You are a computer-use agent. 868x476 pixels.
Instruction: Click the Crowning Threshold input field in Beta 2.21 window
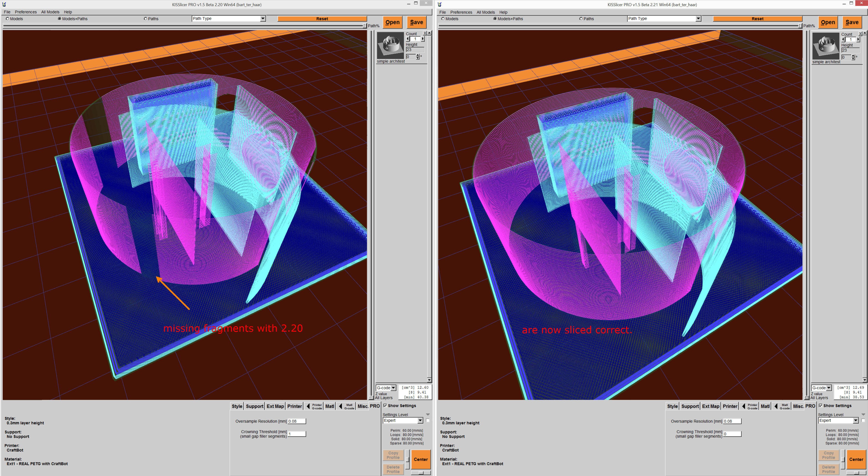click(732, 434)
